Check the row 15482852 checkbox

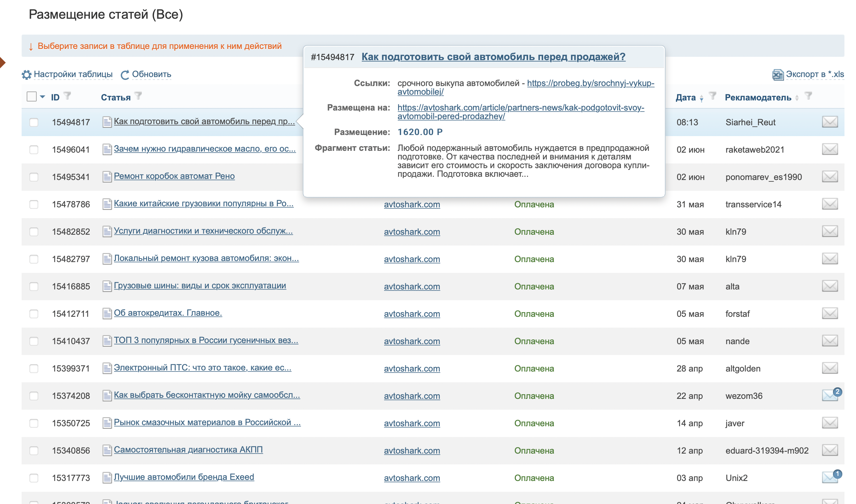click(x=34, y=232)
